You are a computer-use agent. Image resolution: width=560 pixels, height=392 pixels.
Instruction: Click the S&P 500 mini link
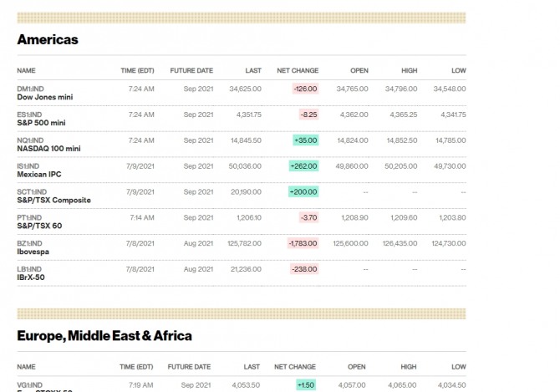click(41, 123)
